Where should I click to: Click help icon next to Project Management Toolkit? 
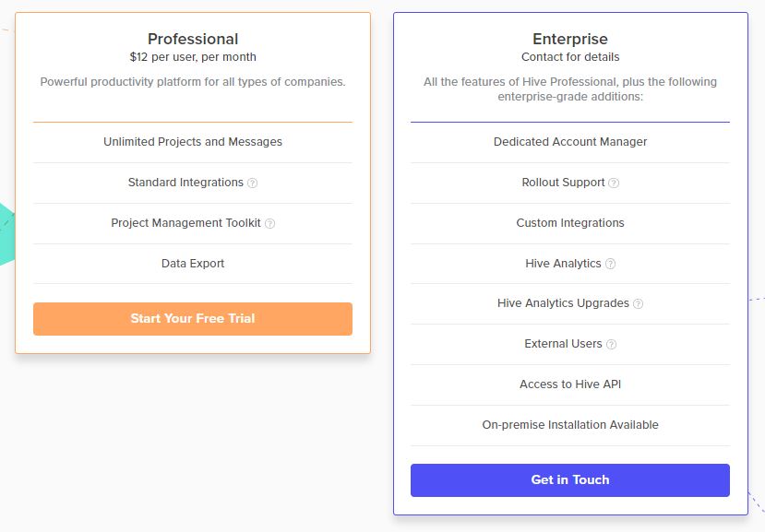269,223
